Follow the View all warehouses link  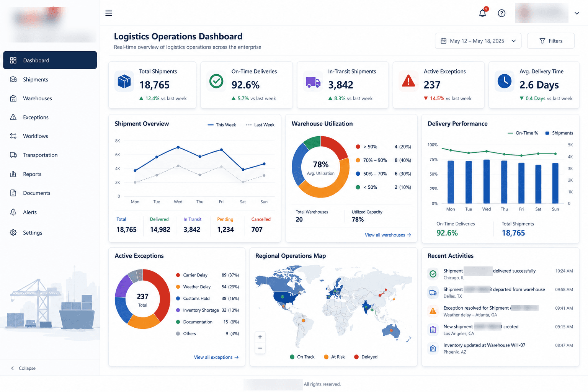(x=388, y=235)
